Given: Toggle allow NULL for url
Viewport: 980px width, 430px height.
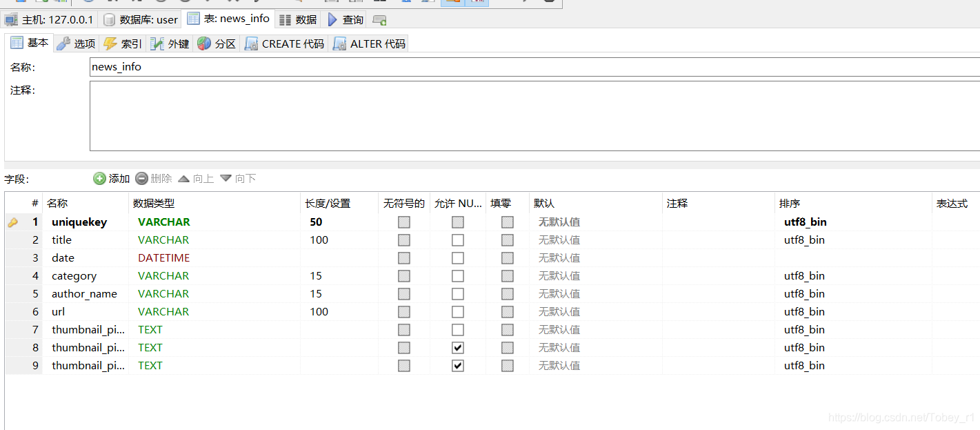Looking at the screenshot, I should click(458, 312).
